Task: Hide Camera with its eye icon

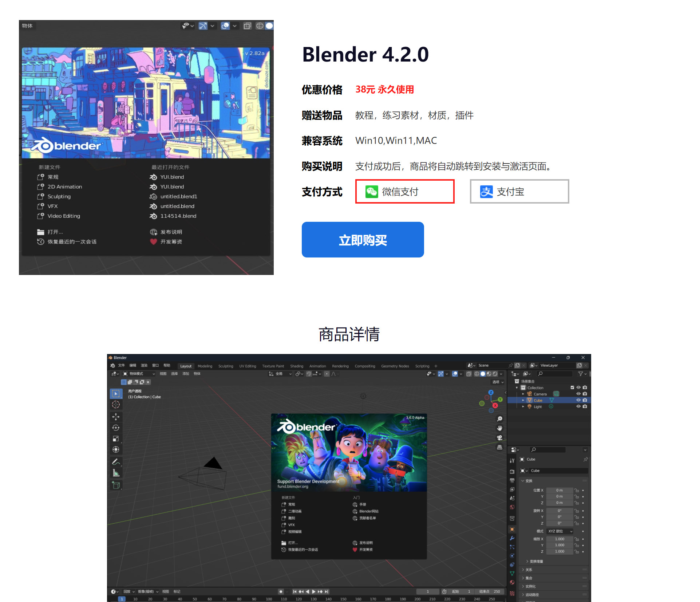Action: pyautogui.click(x=578, y=394)
